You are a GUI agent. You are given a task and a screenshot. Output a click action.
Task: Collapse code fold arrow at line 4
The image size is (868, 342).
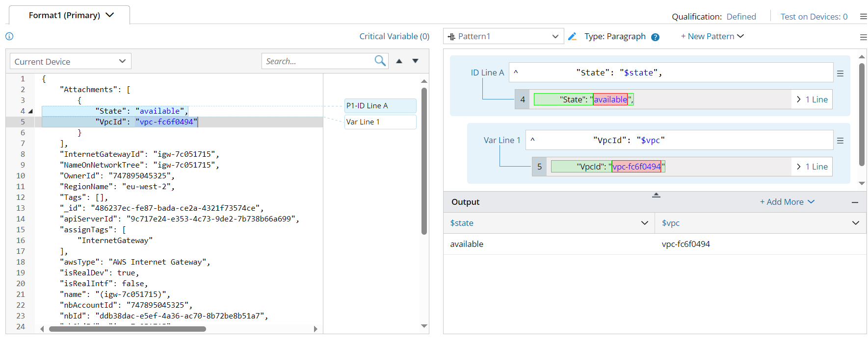pyautogui.click(x=31, y=111)
